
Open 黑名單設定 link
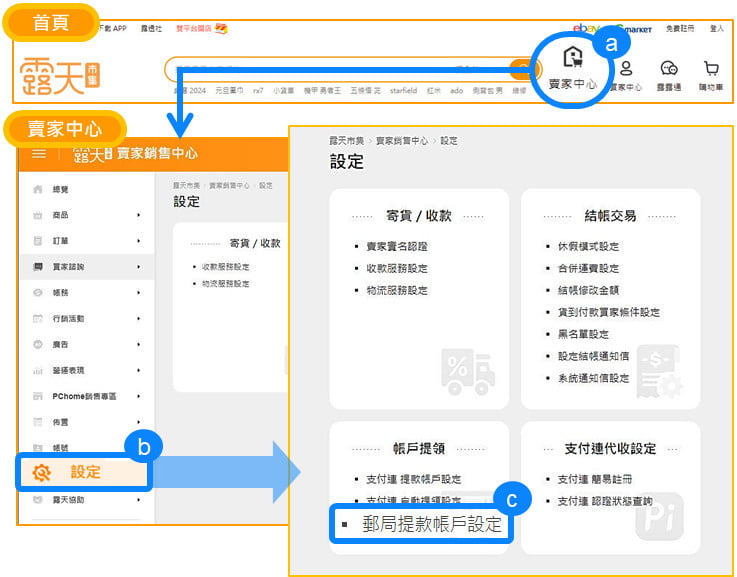pos(583,334)
